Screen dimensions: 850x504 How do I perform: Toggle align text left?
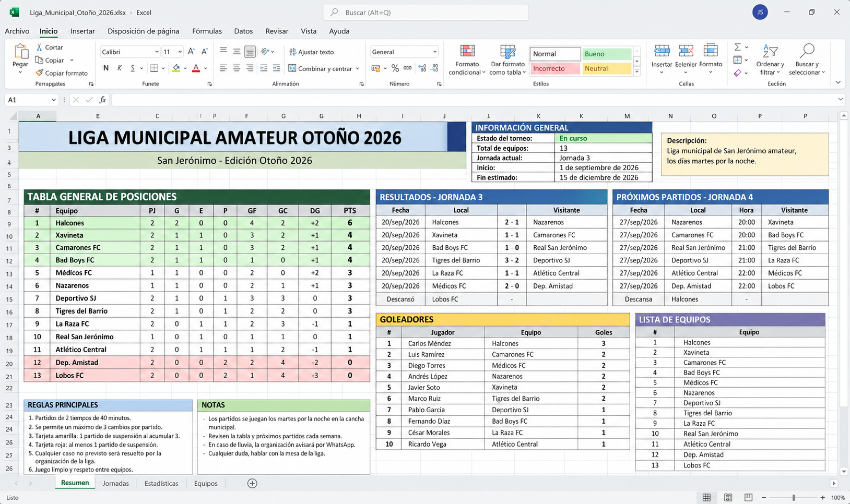coord(223,68)
